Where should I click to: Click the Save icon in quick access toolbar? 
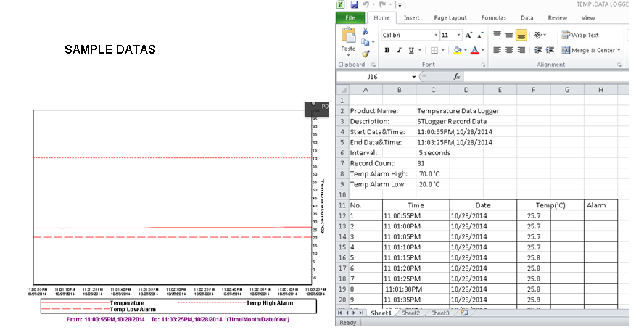point(354,5)
